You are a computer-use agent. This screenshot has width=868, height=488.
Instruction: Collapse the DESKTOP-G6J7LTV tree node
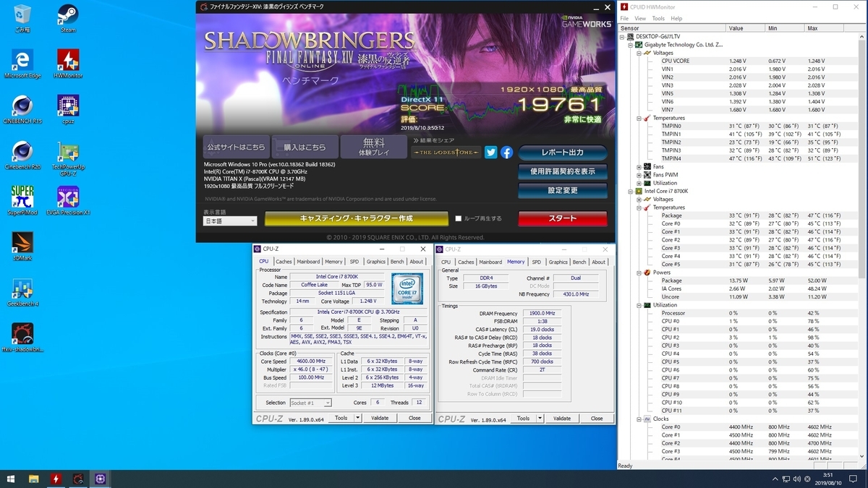(621, 36)
